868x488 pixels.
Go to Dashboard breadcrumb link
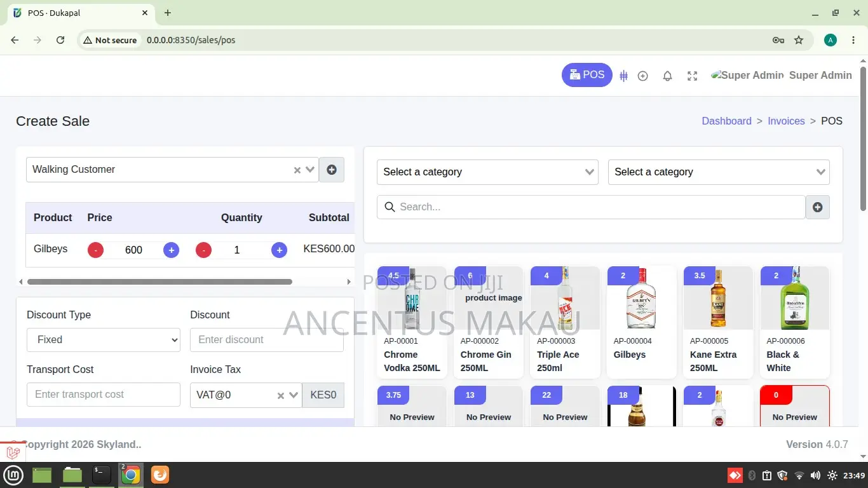pos(726,121)
